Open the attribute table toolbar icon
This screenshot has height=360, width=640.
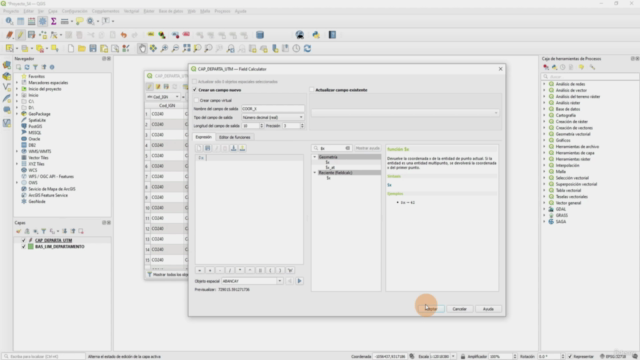click(20, 21)
